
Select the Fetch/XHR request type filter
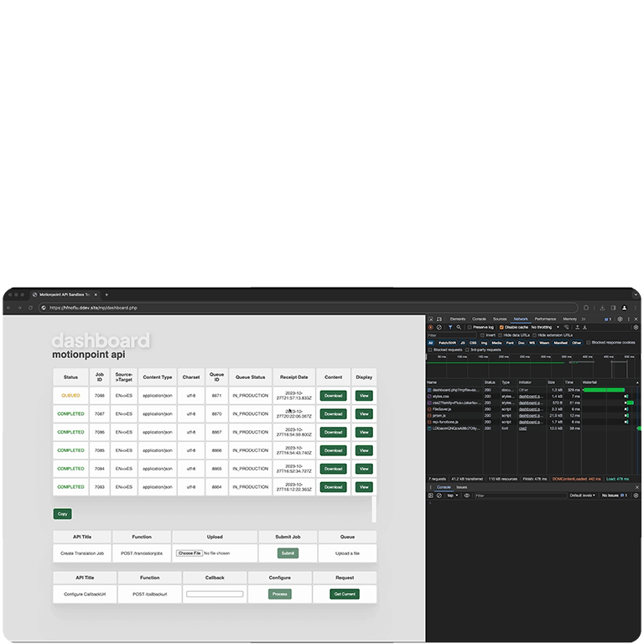[447, 343]
